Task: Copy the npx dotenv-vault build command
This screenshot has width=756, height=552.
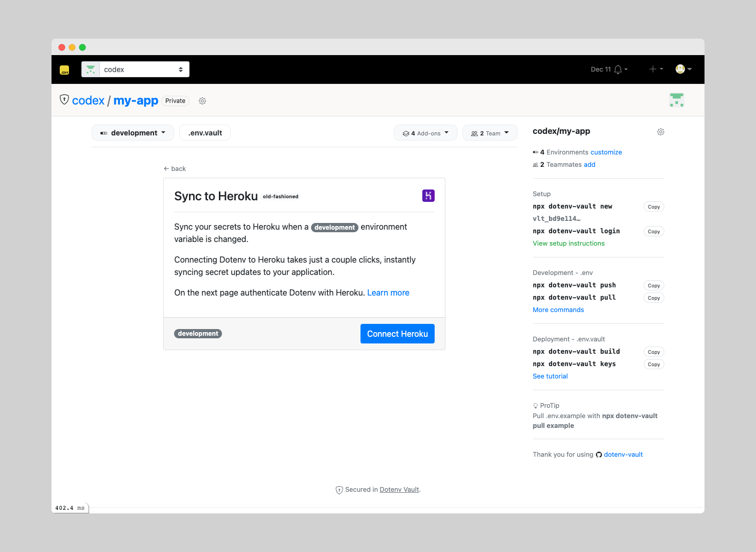Action: click(x=654, y=352)
